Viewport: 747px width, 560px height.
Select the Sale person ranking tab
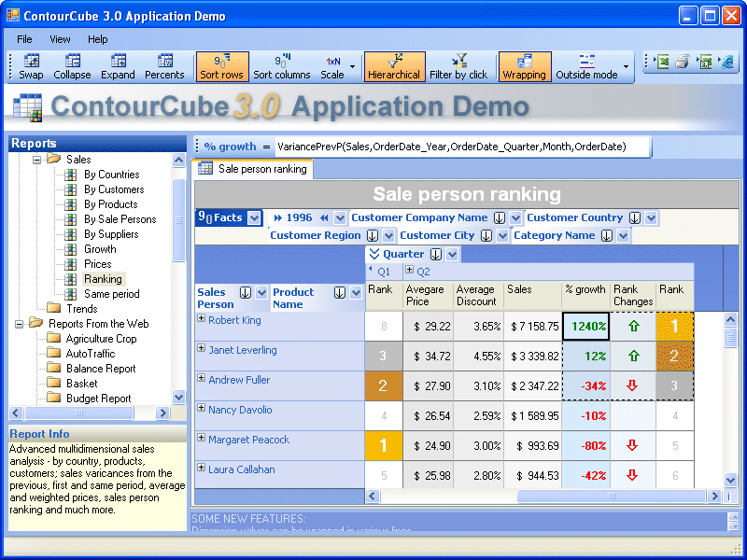click(x=253, y=169)
